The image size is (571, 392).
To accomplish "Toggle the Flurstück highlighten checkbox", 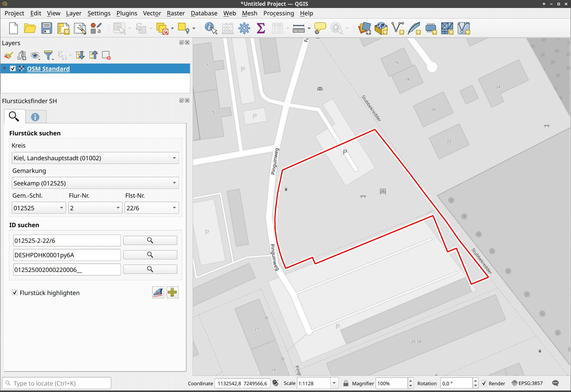I will (x=15, y=293).
